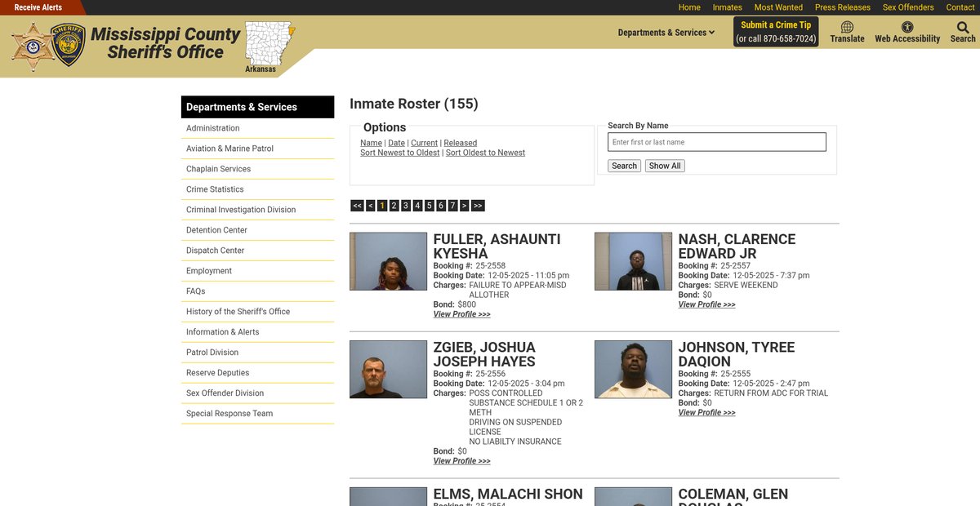Click the Show All button

[x=665, y=166]
